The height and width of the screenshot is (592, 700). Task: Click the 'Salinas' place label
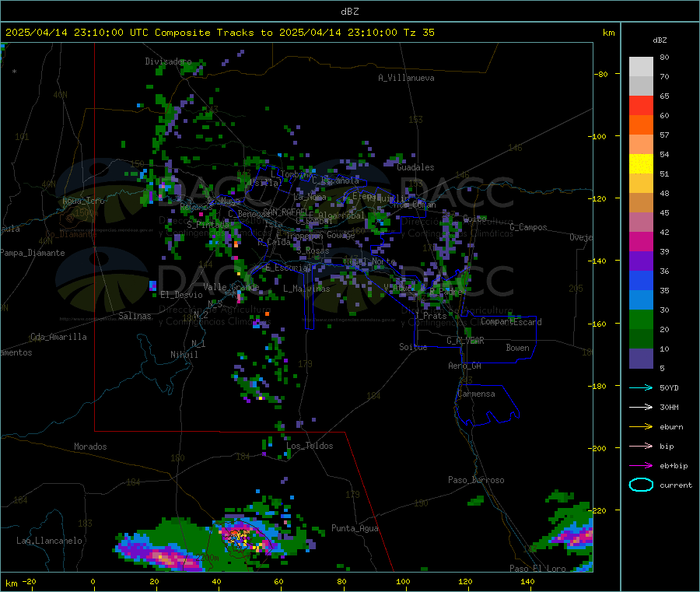click(x=135, y=316)
